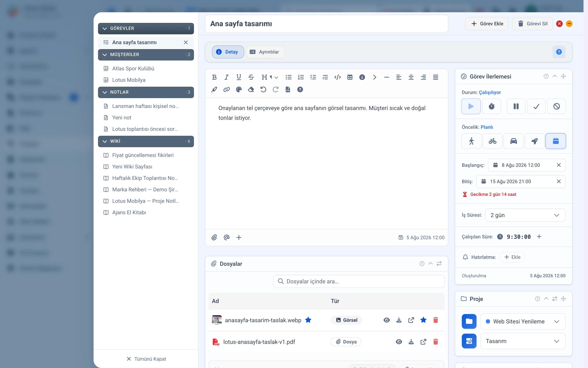The width and height of the screenshot is (588, 368).
Task: Click the Görevi Sil button
Action: [532, 24]
